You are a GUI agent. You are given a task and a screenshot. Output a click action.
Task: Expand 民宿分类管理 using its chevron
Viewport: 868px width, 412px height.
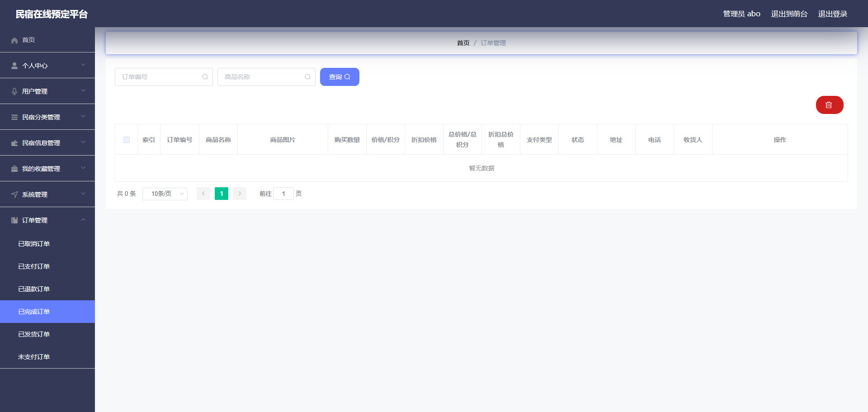(83, 117)
